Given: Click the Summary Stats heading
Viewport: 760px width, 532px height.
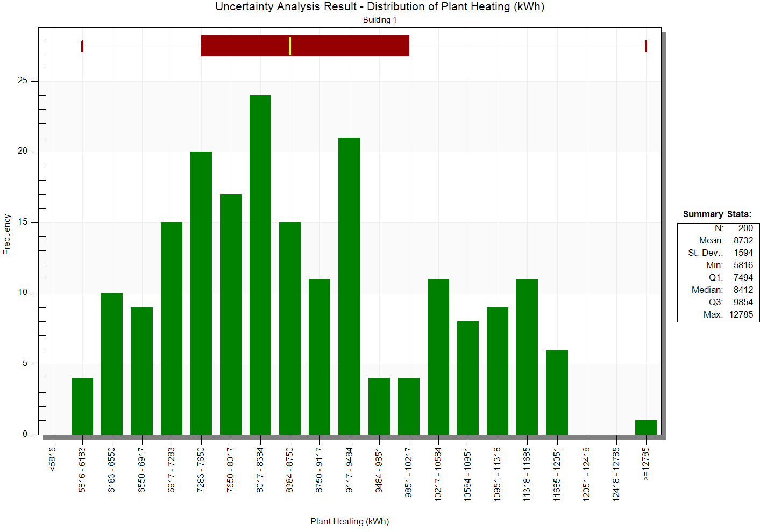Looking at the screenshot, I should coord(717,214).
